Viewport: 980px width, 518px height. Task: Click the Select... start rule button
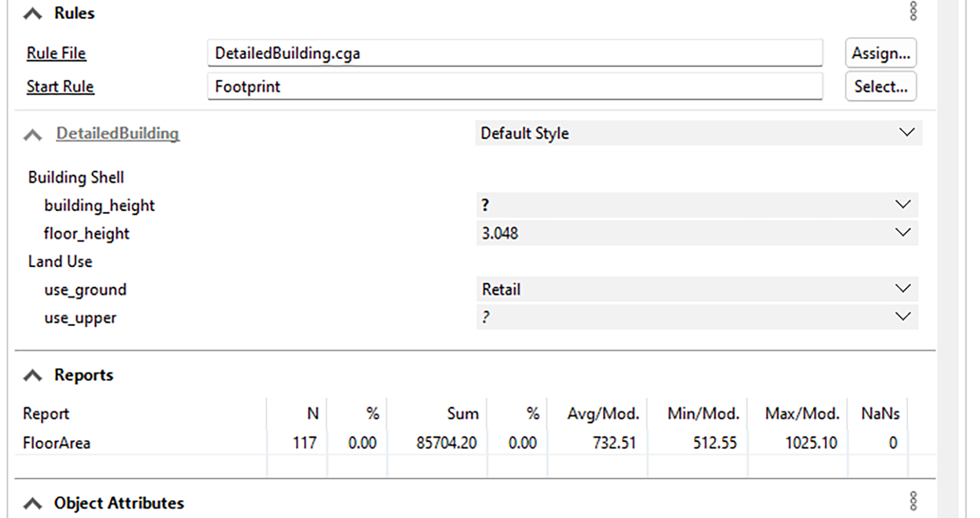click(x=880, y=86)
